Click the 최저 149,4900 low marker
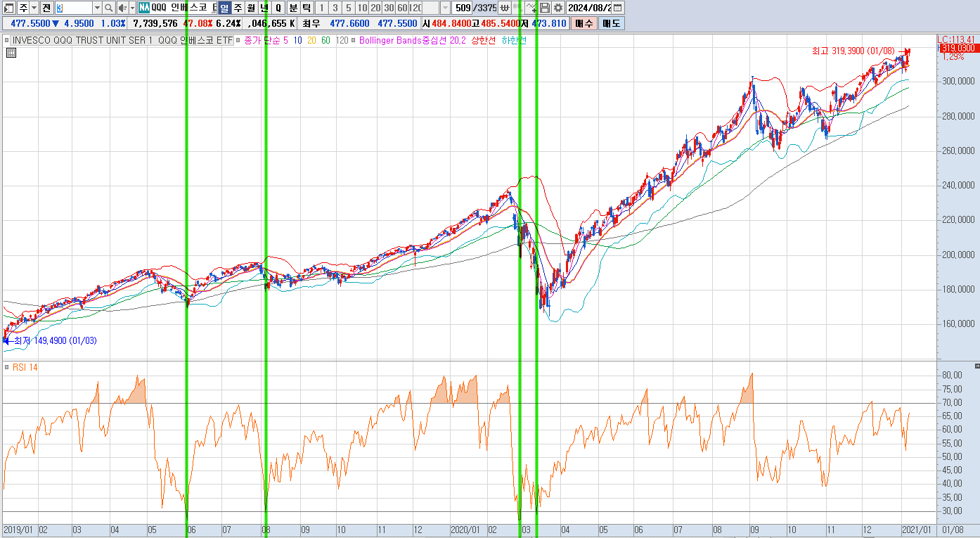Viewport: 980px width, 538px height. click(x=56, y=341)
